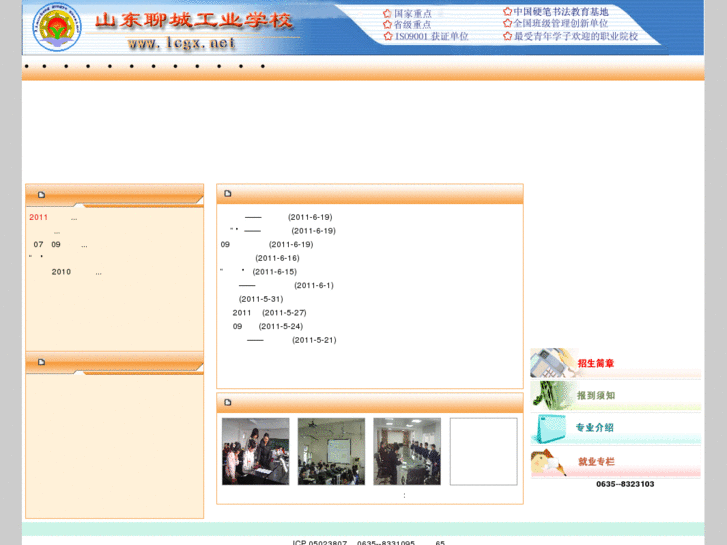The height and width of the screenshot is (545, 727).
Task: View photo of classroom with projector screen
Action: (x=331, y=451)
